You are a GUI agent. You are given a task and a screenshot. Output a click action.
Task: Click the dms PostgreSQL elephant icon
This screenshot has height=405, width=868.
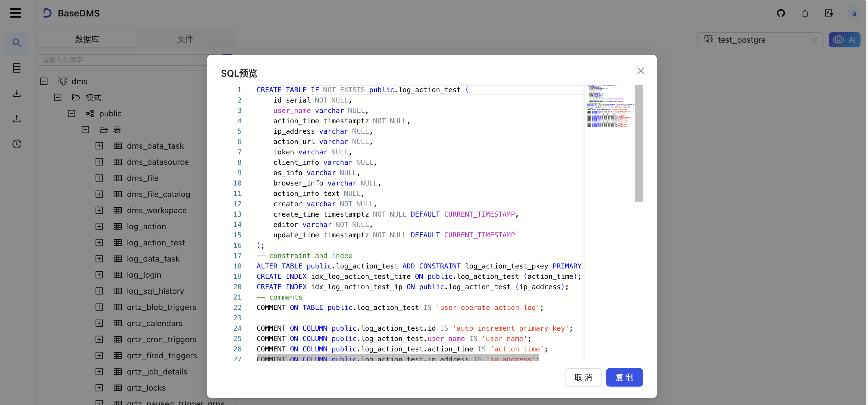[x=62, y=81]
